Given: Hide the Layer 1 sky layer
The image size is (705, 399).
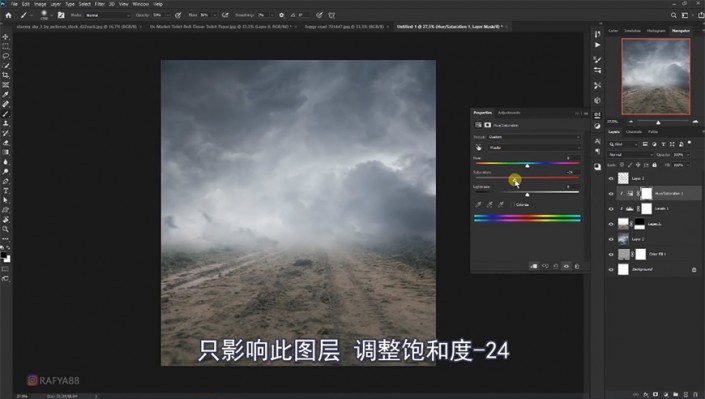Looking at the screenshot, I should tap(611, 239).
